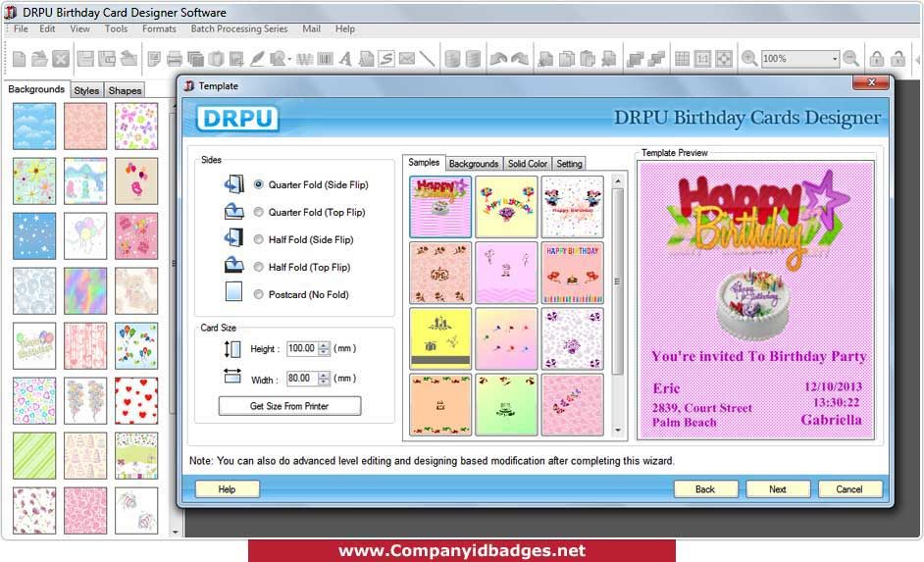
Task: Select the yellow Happy Birthday balloons sample
Action: click(506, 207)
